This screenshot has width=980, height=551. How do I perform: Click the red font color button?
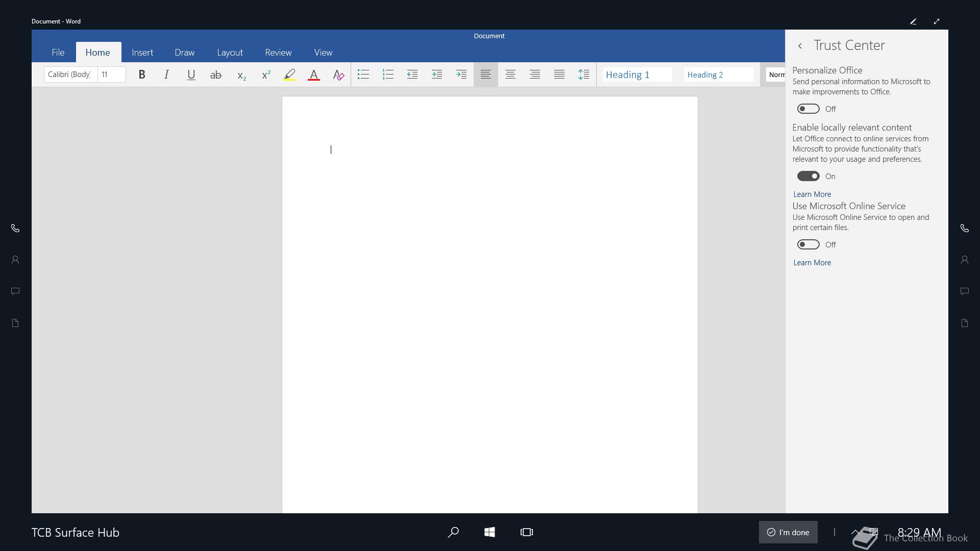(314, 75)
